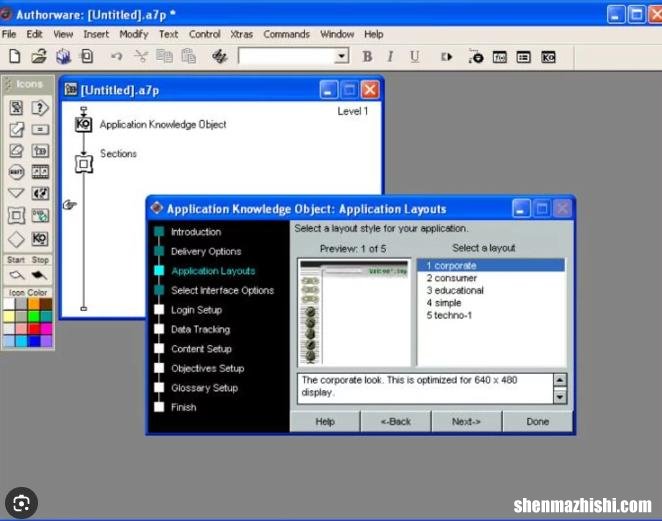This screenshot has height=521, width=662.
Task: Undo the last action
Action: point(117,56)
